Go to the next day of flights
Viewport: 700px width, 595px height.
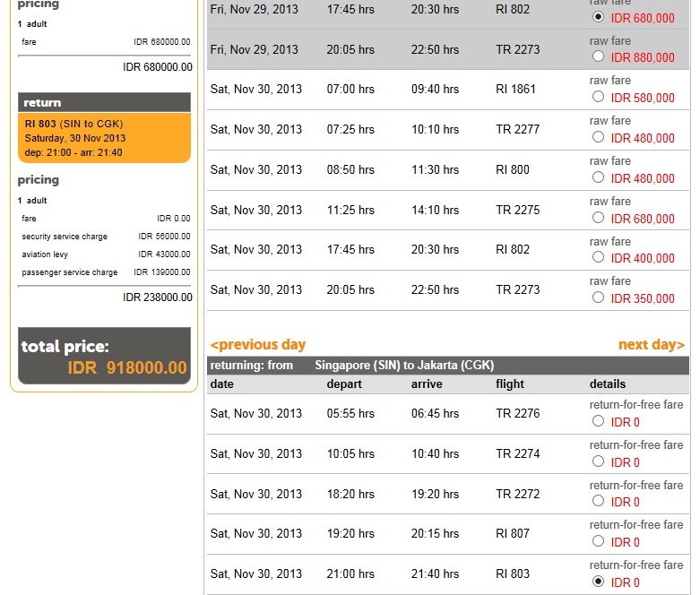651,345
